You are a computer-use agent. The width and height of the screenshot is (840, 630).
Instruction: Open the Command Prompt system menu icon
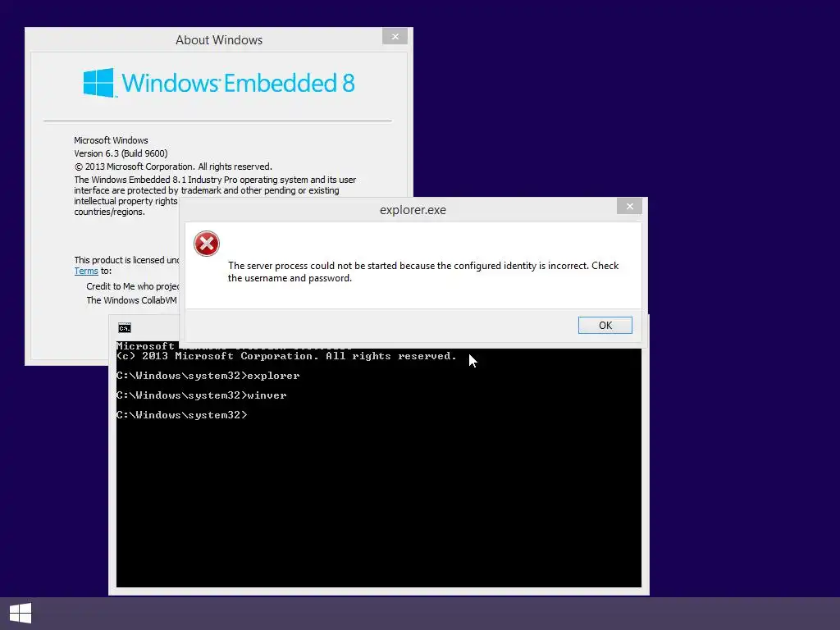pos(125,328)
